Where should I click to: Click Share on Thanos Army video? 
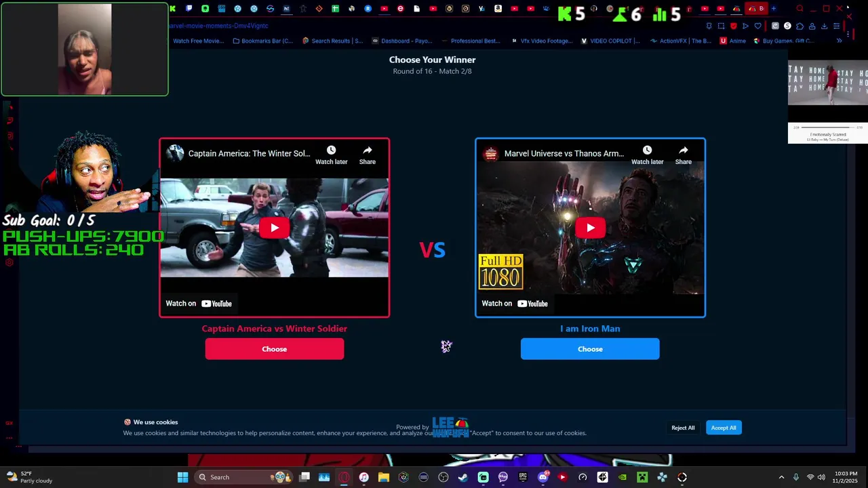[683, 155]
